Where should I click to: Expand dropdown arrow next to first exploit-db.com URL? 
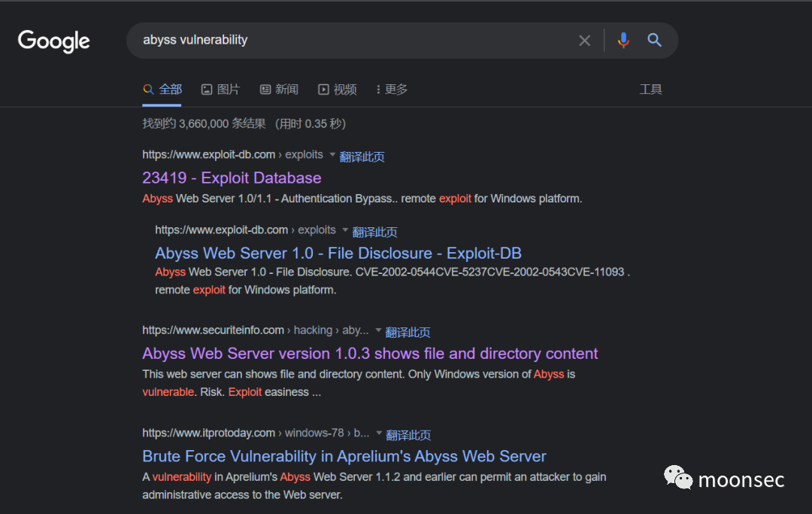(332, 154)
